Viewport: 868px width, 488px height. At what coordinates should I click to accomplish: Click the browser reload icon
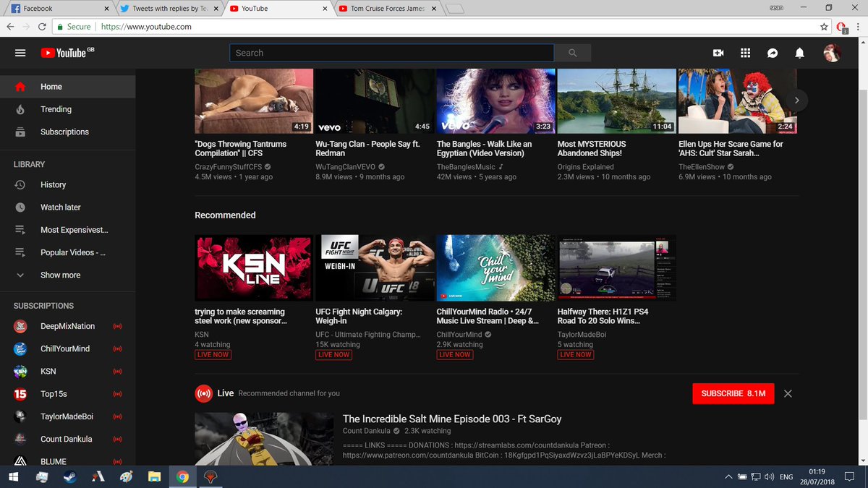(42, 27)
